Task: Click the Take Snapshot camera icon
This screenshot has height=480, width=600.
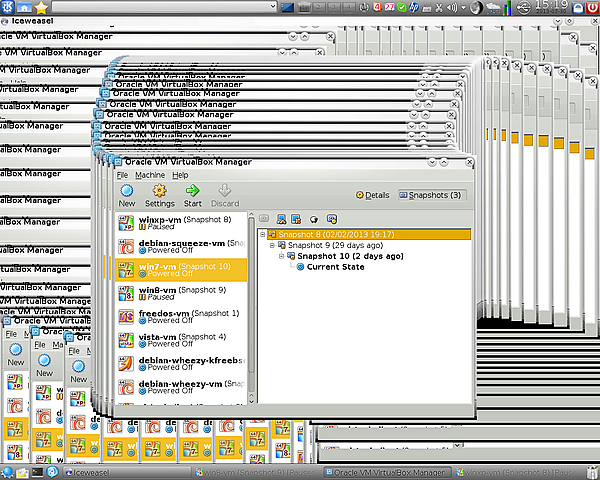Action: 264,218
